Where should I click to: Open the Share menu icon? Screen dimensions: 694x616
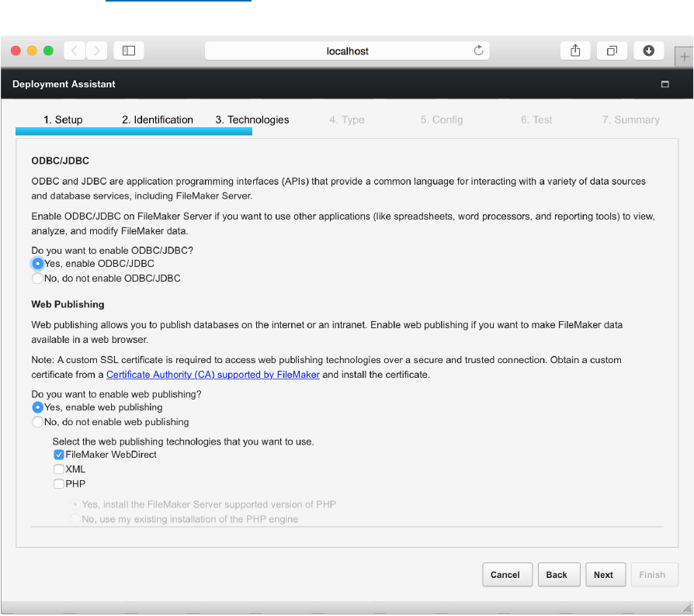point(575,51)
